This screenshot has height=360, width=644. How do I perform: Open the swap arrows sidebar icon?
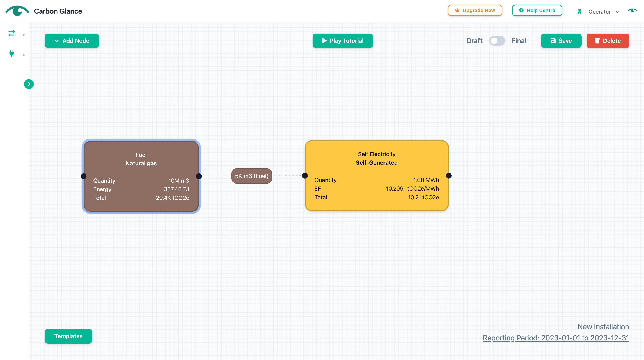point(11,33)
